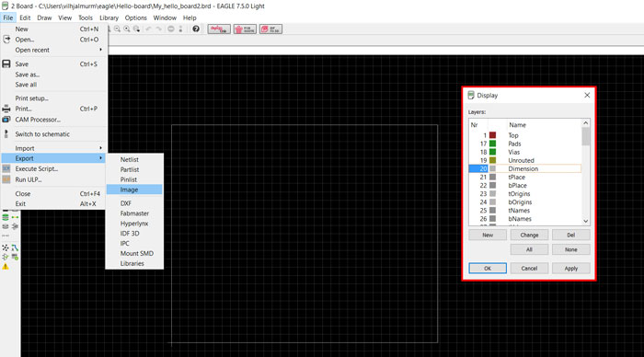Open Help via the question mark icon
The height and width of the screenshot is (357, 644).
point(196,29)
